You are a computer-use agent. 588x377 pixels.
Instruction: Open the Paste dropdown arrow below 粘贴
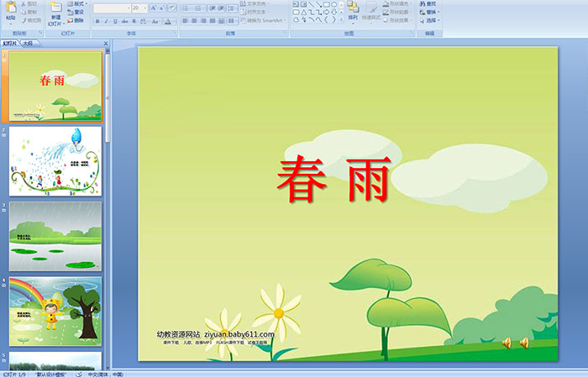pyautogui.click(x=11, y=24)
